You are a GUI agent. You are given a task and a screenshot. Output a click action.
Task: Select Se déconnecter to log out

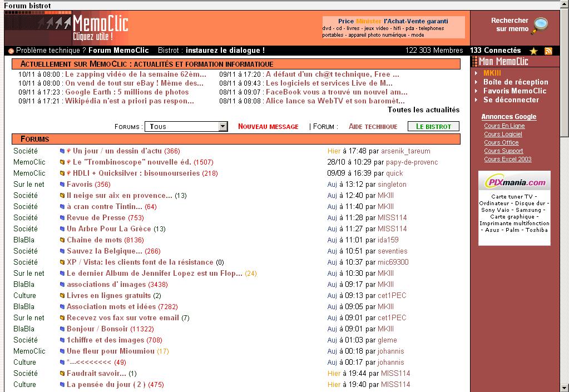511,100
